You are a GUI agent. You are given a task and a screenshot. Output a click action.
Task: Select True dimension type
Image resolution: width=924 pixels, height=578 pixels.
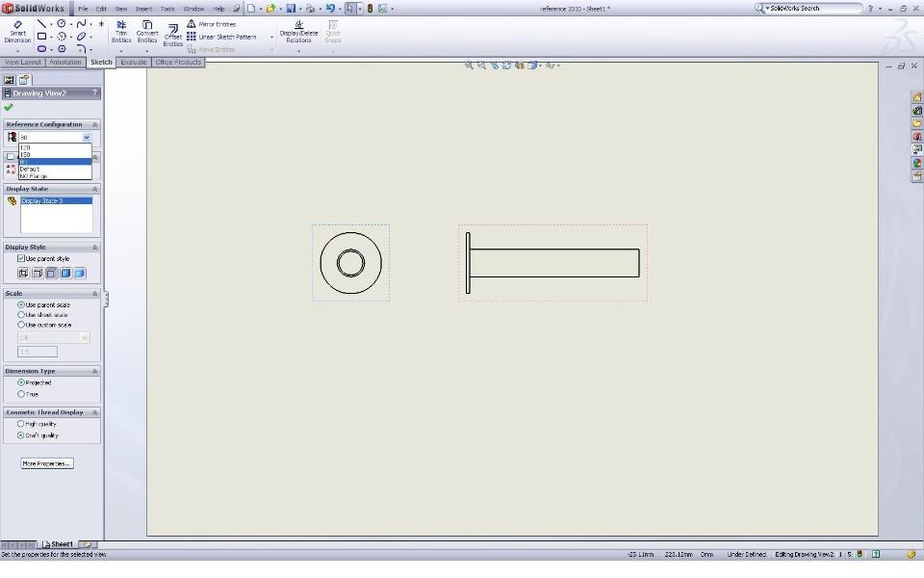(x=21, y=394)
